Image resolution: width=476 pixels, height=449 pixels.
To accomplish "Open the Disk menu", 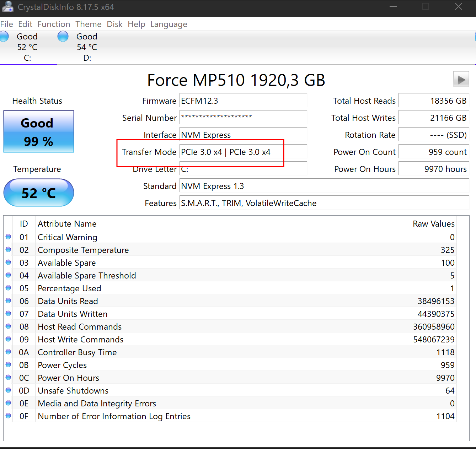I will click(114, 24).
